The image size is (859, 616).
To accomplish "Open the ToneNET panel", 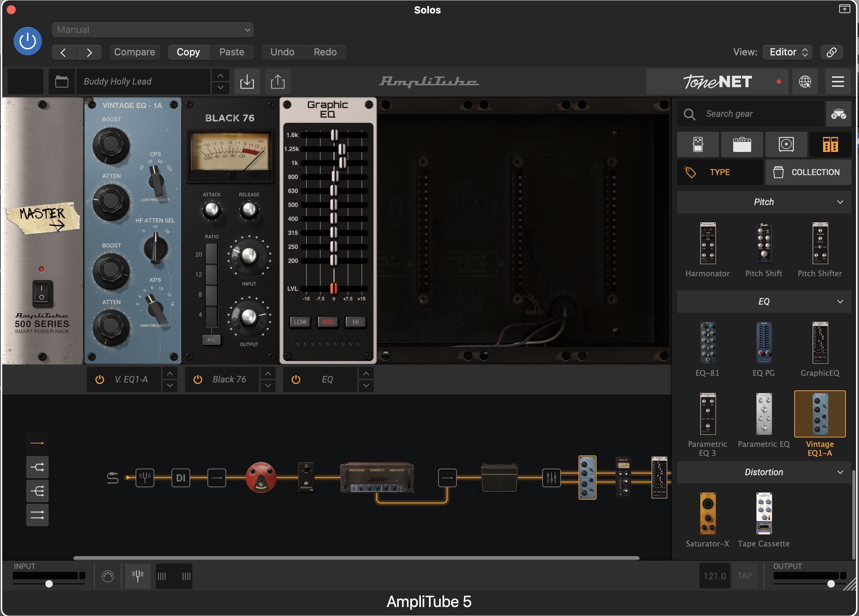I will click(x=717, y=82).
